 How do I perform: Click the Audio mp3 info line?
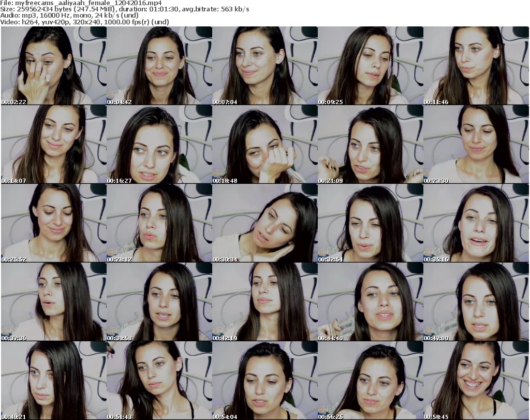69,16
